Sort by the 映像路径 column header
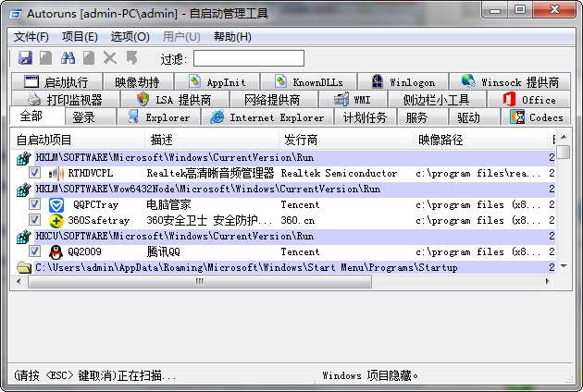Image resolution: width=583 pixels, height=392 pixels. 480,140
